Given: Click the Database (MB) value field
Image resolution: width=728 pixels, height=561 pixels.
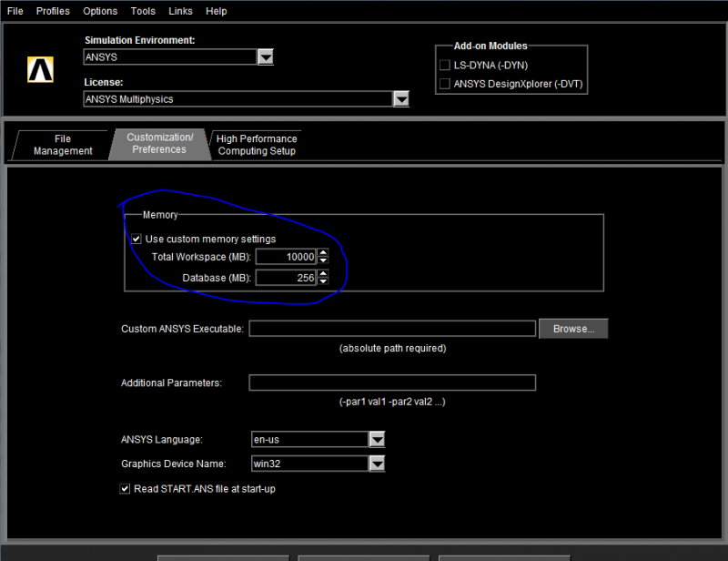Looking at the screenshot, I should (286, 278).
